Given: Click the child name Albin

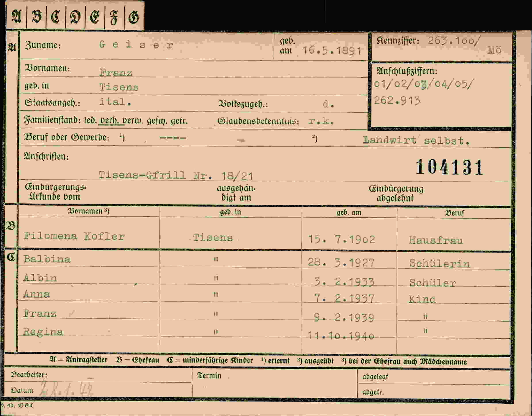Looking at the screenshot, I should (x=40, y=278).
